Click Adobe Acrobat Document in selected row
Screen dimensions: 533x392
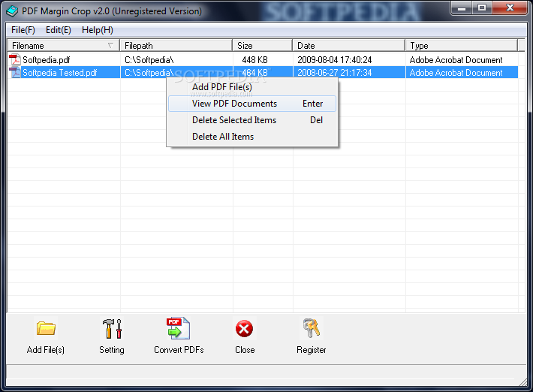coord(456,73)
